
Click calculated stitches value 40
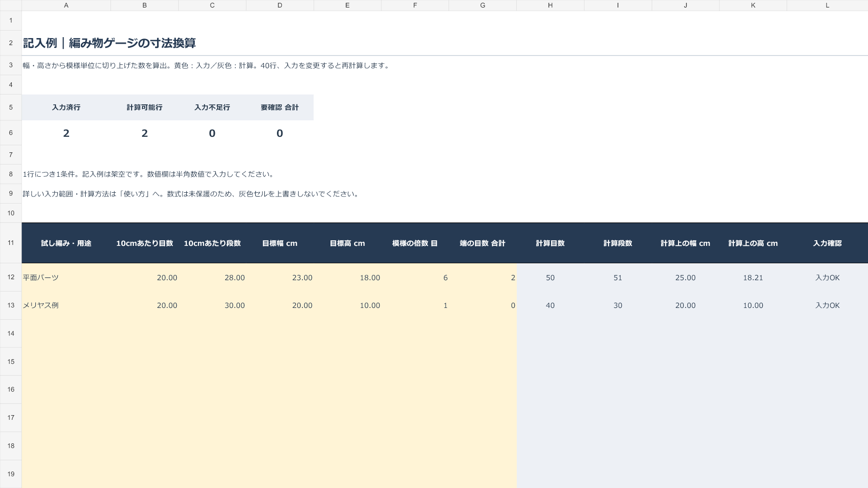550,306
